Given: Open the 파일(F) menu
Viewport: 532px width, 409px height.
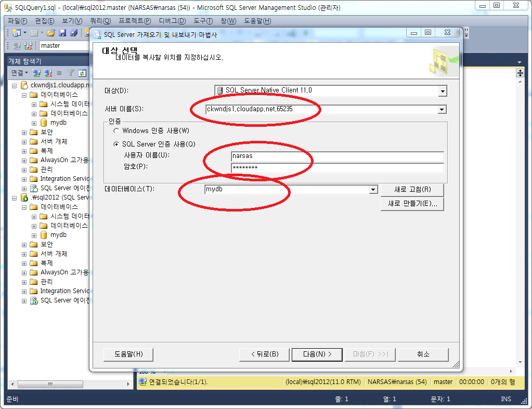Looking at the screenshot, I should [17, 21].
